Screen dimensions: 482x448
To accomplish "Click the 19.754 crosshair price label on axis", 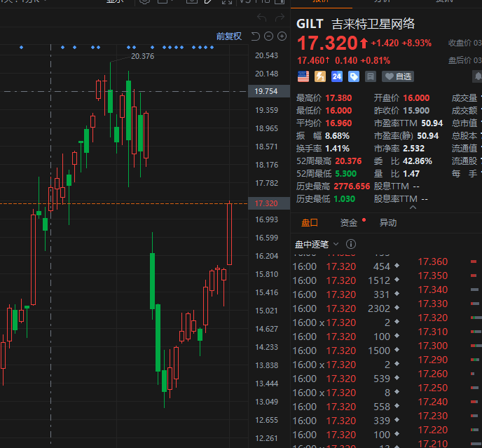I will tap(269, 91).
